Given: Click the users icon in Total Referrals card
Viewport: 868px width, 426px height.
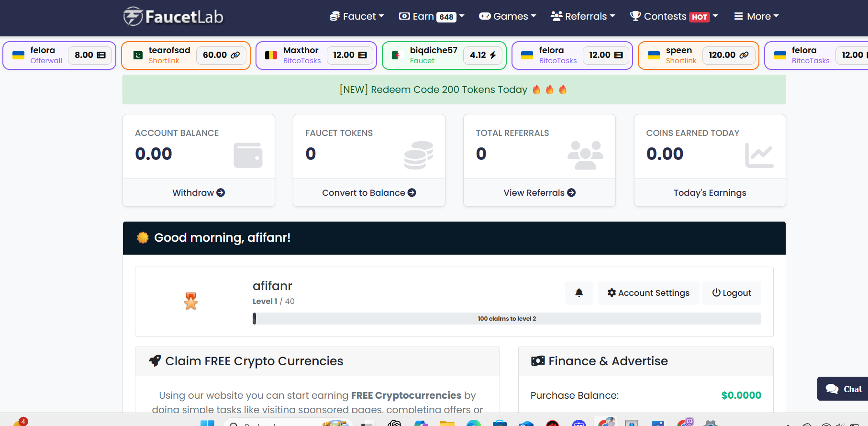Looking at the screenshot, I should [585, 155].
